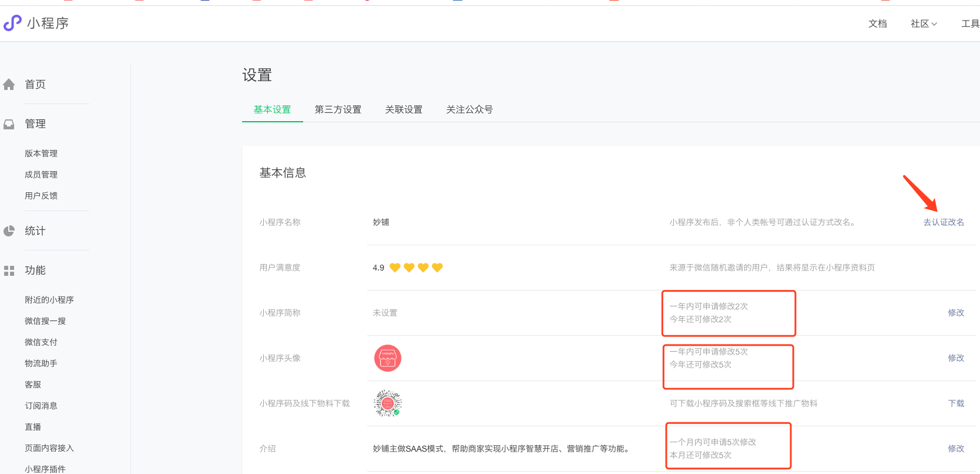Switch to the 第三方设置 tab
This screenshot has height=474, width=980.
click(338, 109)
